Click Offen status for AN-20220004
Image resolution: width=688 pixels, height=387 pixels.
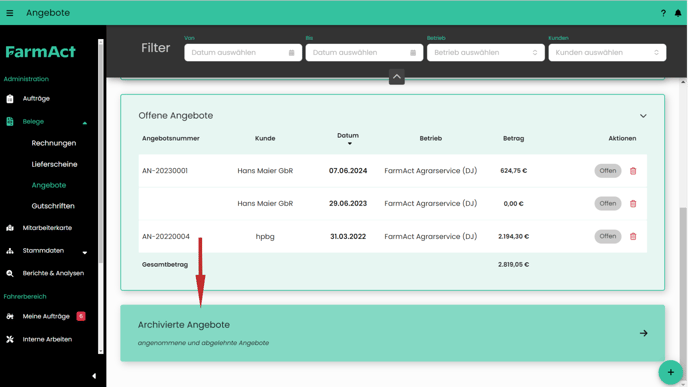click(x=608, y=236)
